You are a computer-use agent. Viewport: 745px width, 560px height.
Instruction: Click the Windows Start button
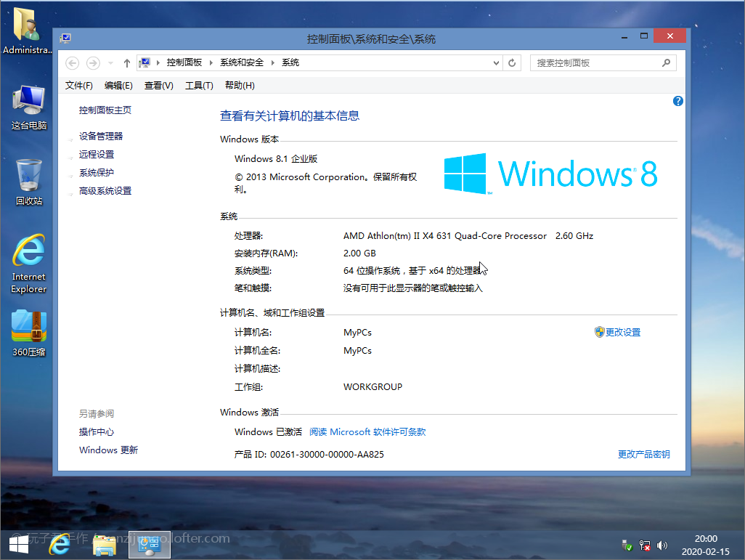(x=19, y=543)
